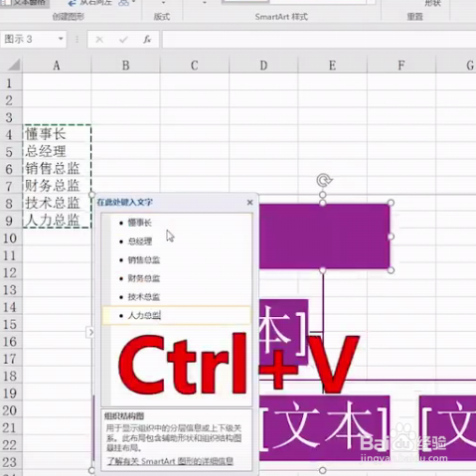Select row 1 header
Viewport: 476px width, 476px height.
click(x=10, y=82)
